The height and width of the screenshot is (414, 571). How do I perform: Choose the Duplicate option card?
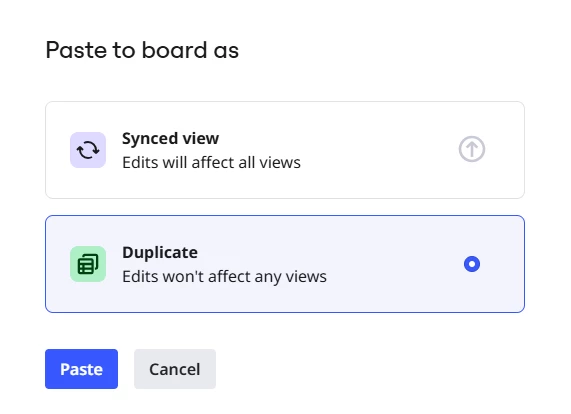[285, 264]
